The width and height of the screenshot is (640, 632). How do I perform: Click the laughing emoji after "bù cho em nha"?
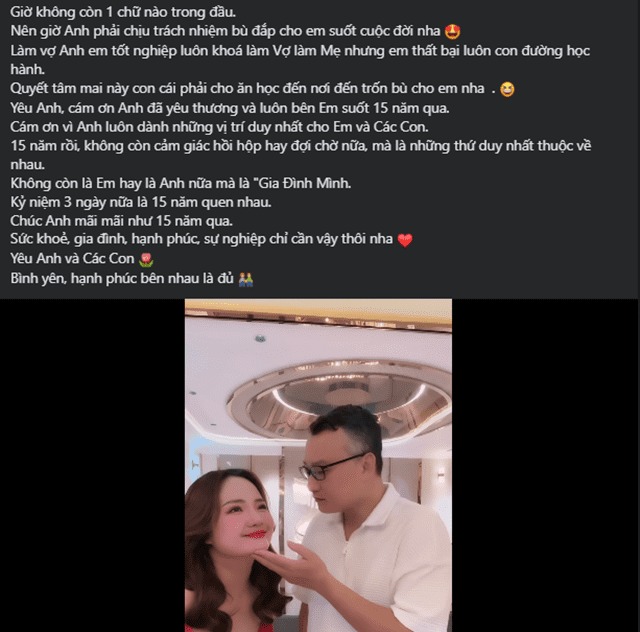(x=507, y=89)
